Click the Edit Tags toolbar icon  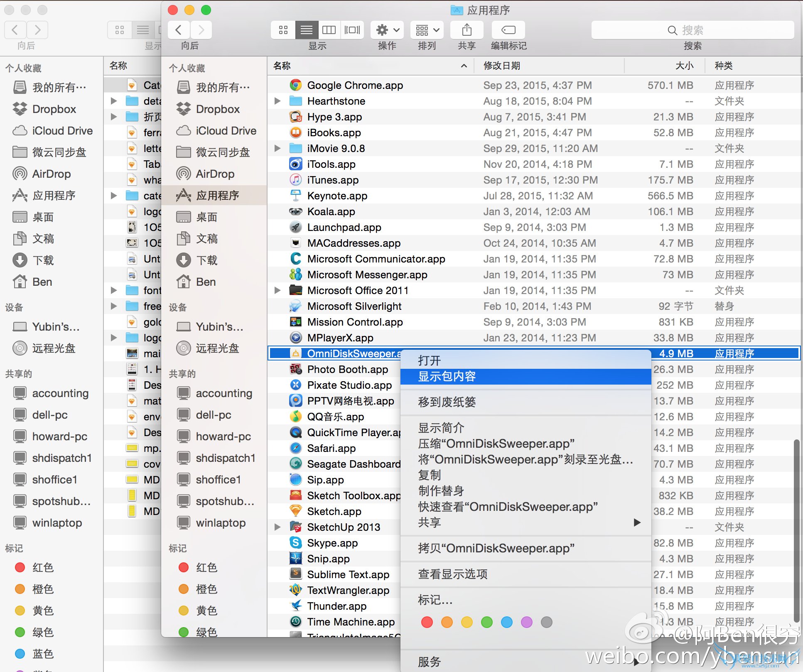pyautogui.click(x=508, y=30)
